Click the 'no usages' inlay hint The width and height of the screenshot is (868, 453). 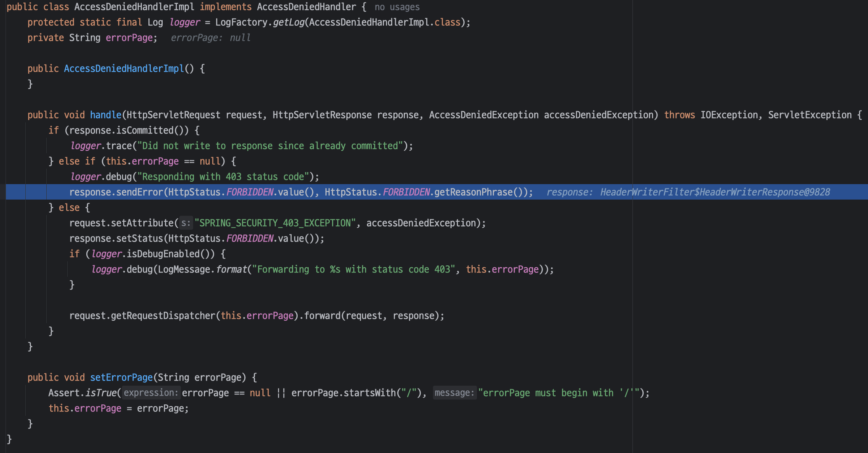[x=397, y=7]
